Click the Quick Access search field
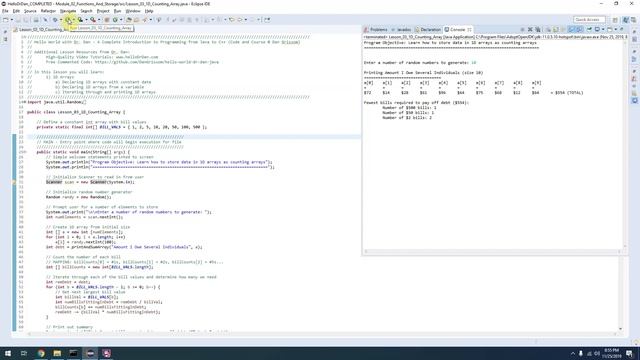This screenshot has height=360, width=640. [589, 20]
